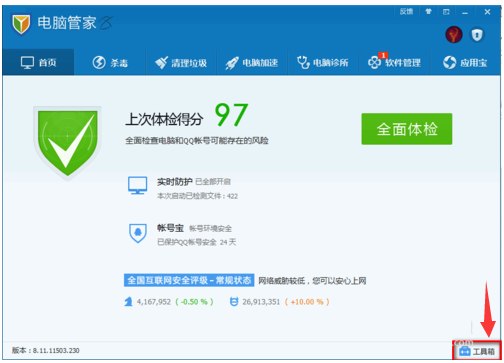The image size is (504, 363).
Task: Open the 电脑诊所 tab
Action: (323, 62)
